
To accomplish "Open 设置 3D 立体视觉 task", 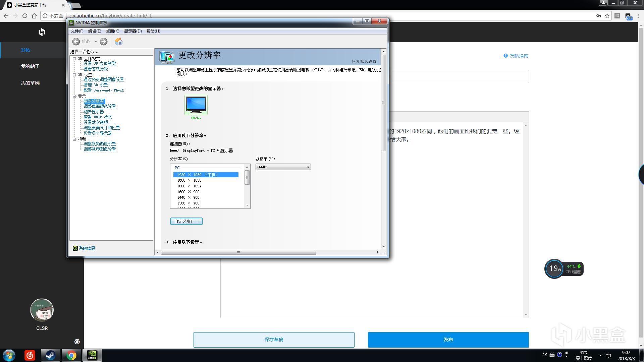I will coord(100,63).
